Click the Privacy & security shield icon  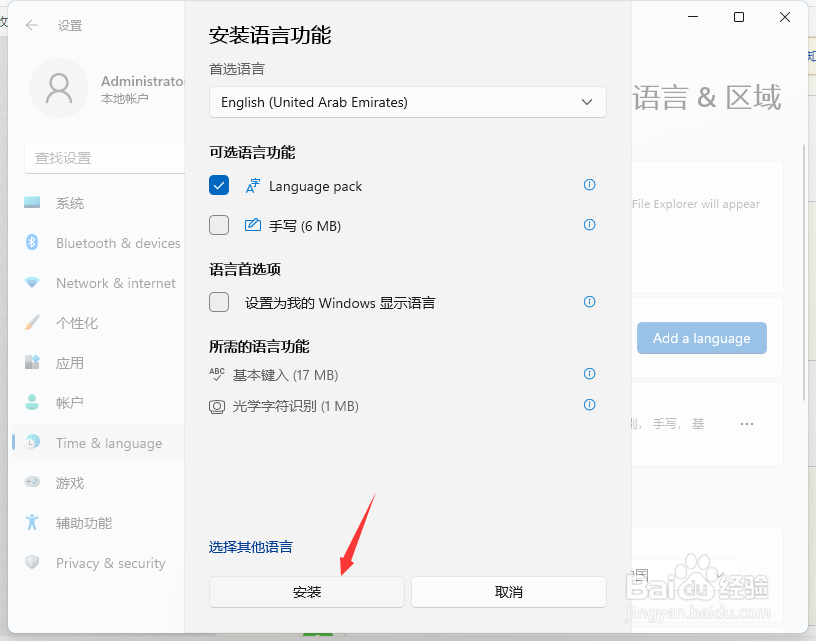click(x=32, y=562)
